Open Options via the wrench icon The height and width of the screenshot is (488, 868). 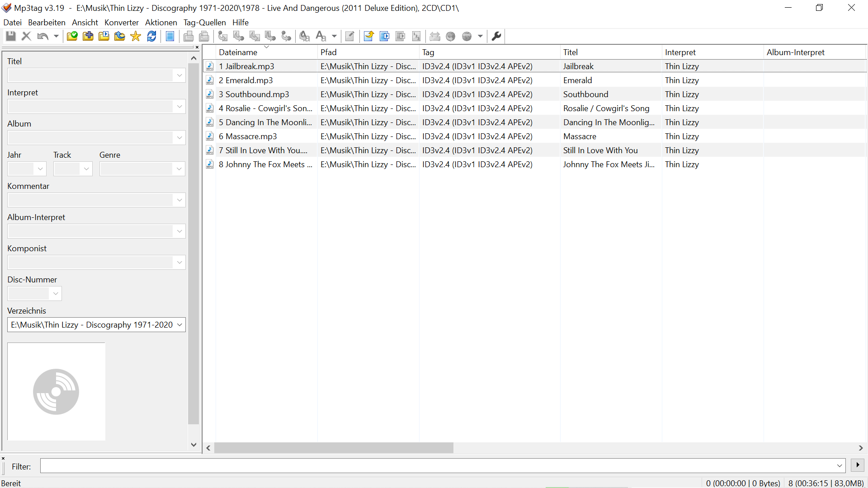point(496,36)
